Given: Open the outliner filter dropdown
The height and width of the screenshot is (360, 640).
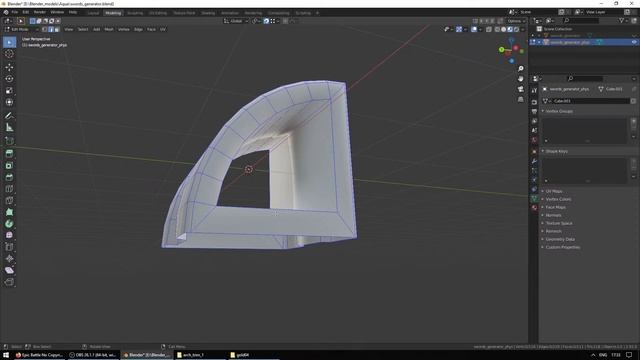Looking at the screenshot, I should [x=623, y=20].
